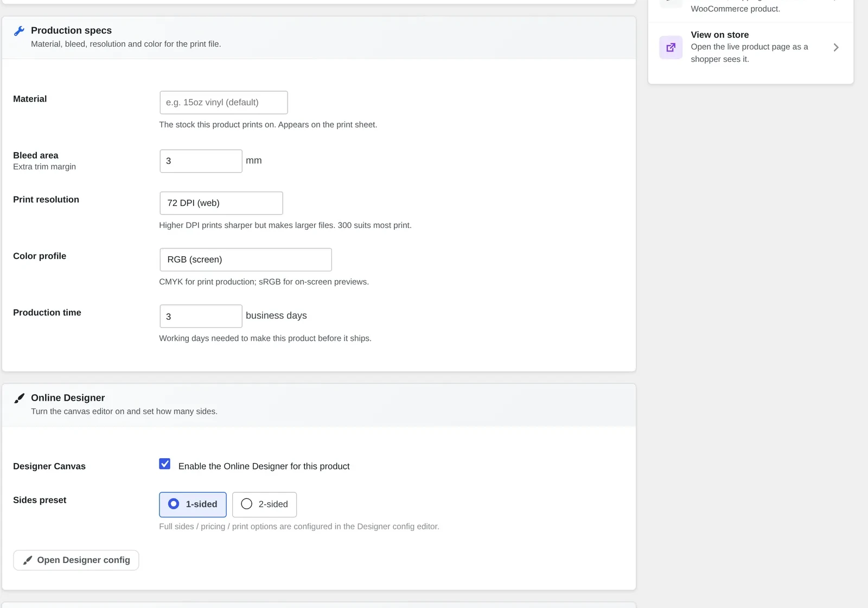Click the Sides preset label
Screen dimensions: 868x608
click(40, 500)
